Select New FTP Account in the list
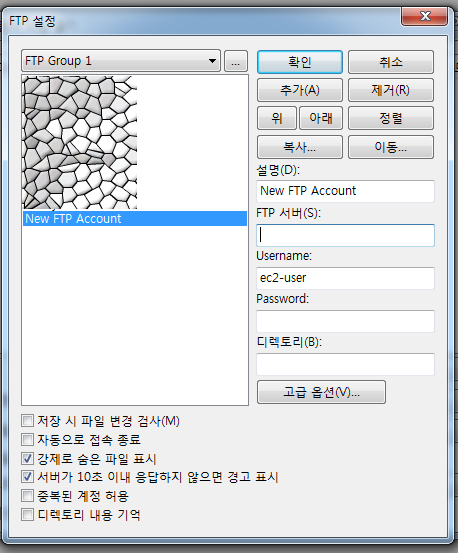Viewport: 458px width, 553px height. (x=135, y=219)
